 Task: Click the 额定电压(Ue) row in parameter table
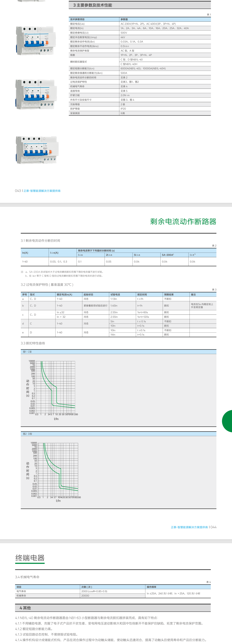point(78,24)
